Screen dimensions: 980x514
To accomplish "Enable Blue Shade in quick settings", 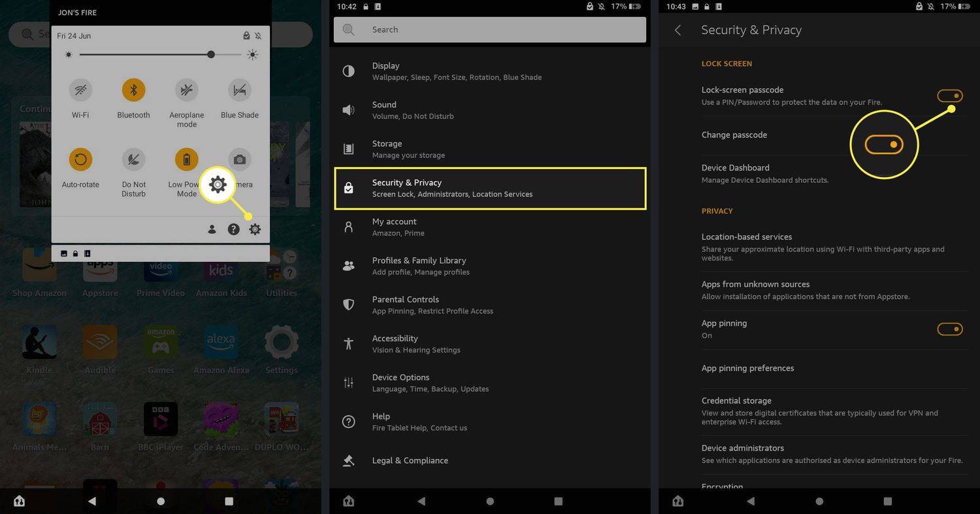I will coord(240,89).
